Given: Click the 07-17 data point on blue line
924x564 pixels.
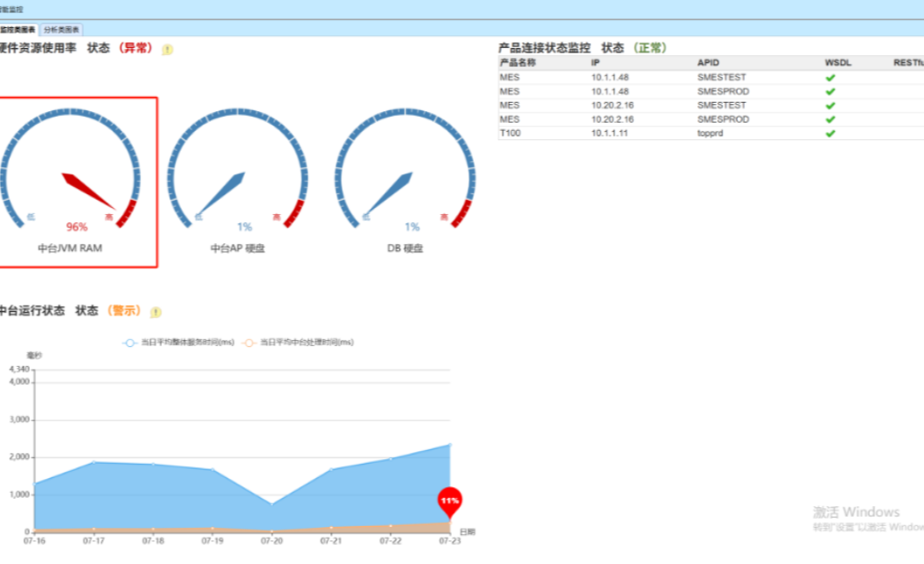Looking at the screenshot, I should (x=93, y=463).
